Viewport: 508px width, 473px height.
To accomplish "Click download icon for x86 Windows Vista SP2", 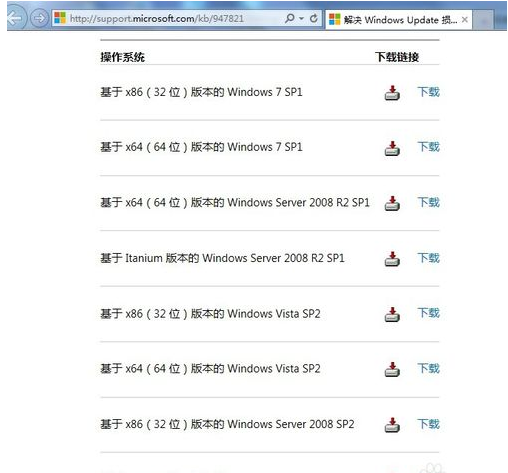I will click(x=392, y=314).
